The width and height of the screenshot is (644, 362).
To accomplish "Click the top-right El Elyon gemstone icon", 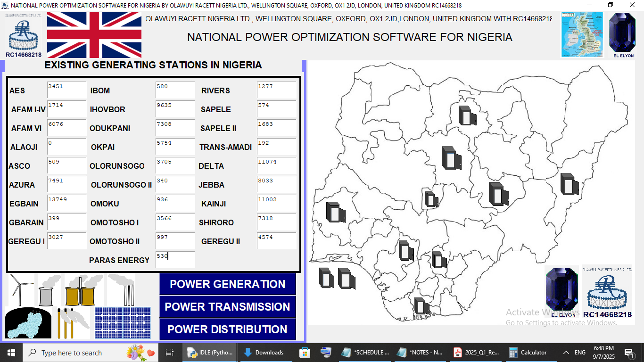I will pos(623,34).
